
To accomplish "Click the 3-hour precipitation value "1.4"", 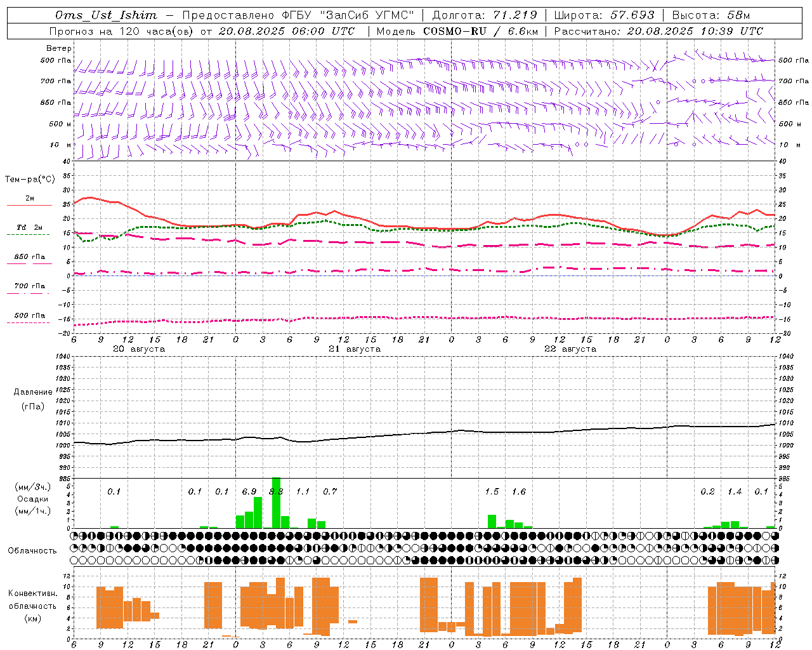I will tap(735, 492).
